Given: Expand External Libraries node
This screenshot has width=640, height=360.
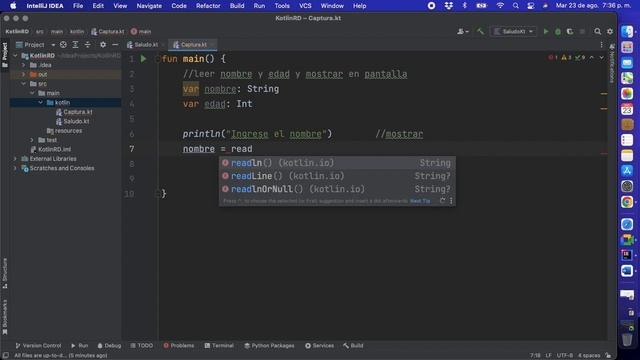Looking at the screenshot, I should pyautogui.click(x=16, y=159).
